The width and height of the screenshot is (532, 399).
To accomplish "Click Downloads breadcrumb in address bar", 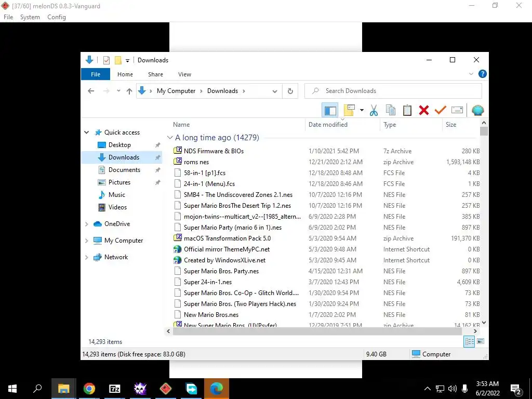I will point(222,91).
